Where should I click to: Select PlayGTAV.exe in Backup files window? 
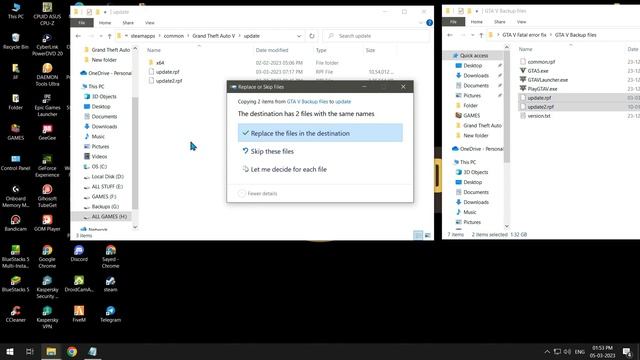point(542,89)
